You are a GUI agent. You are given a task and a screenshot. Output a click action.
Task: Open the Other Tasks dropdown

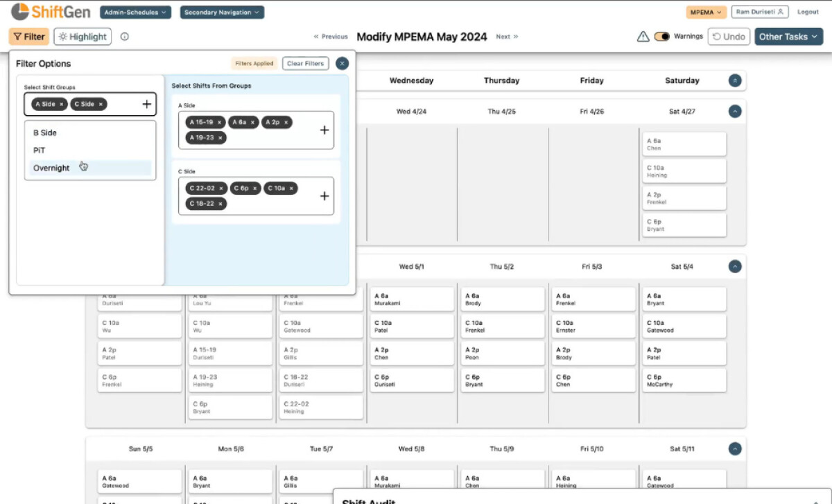tap(788, 36)
